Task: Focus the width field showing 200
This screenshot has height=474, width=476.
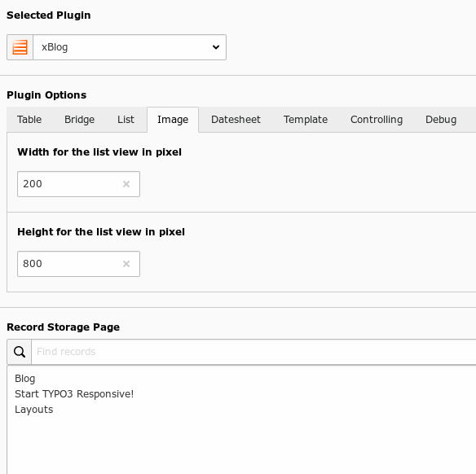Action: (x=78, y=184)
